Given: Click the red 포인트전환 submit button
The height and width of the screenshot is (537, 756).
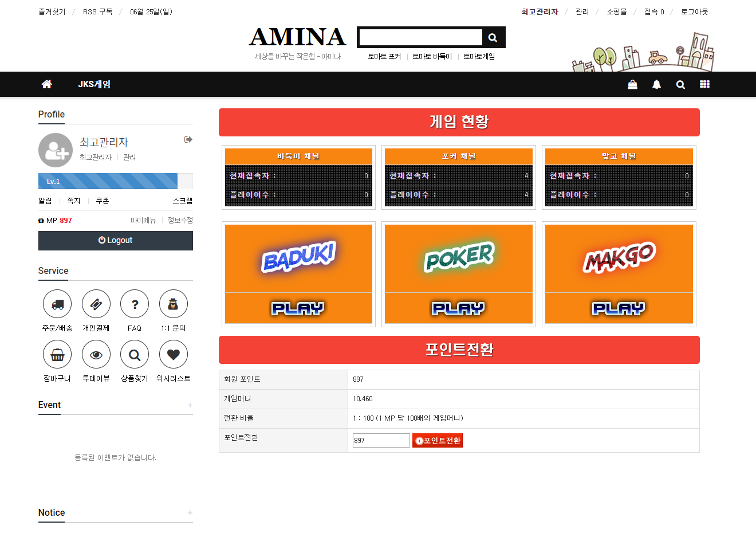Looking at the screenshot, I should pos(438,441).
